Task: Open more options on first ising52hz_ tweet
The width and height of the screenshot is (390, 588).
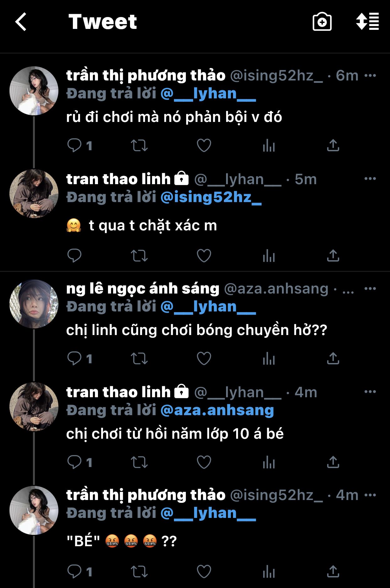Action: [x=370, y=75]
